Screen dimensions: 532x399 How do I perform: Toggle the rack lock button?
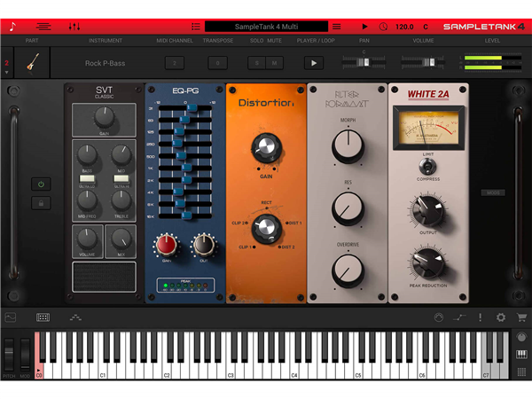39,203
